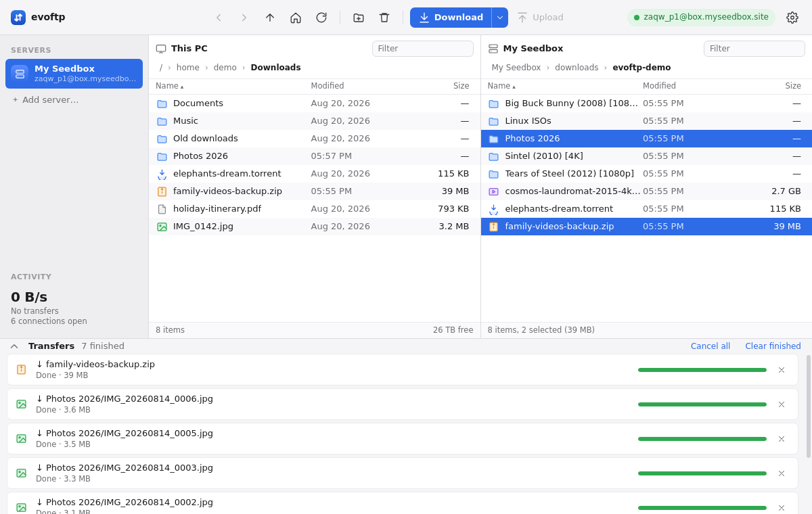
Task: Navigate to root slash breadcrumb
Action: [x=161, y=68]
